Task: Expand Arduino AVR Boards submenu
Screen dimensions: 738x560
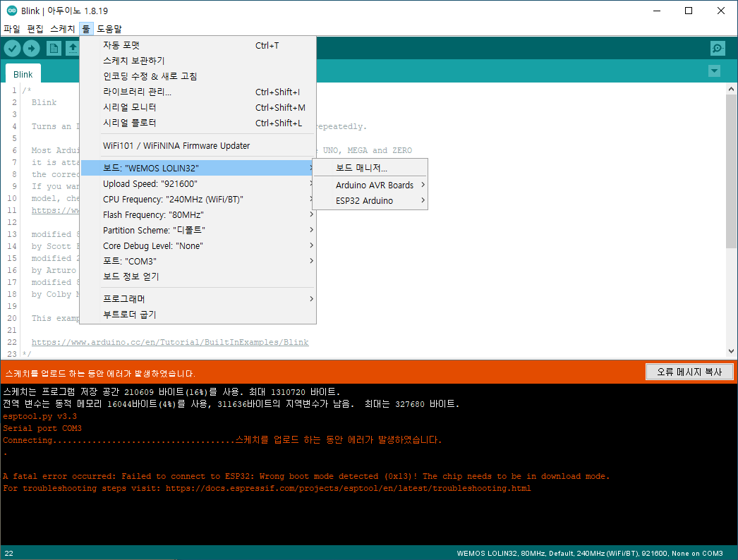Action: tap(370, 185)
